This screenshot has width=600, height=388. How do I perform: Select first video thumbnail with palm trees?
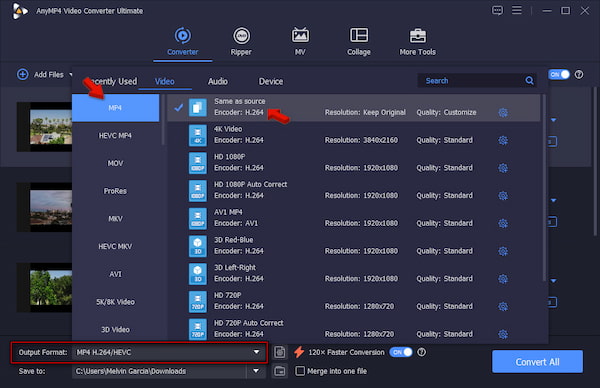tap(44, 127)
